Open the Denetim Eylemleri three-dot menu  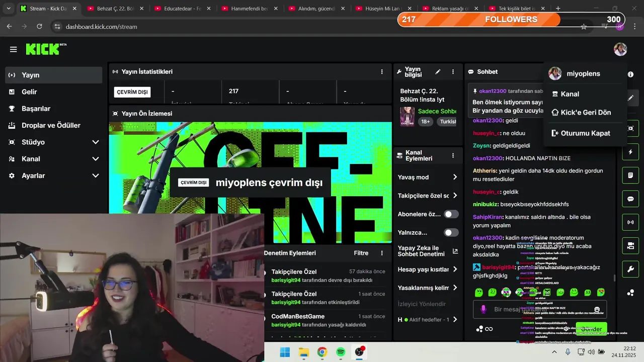pyautogui.click(x=382, y=253)
